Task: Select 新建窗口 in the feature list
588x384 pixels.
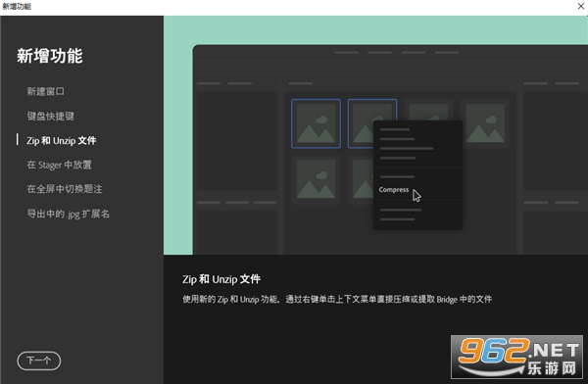Action: (45, 91)
